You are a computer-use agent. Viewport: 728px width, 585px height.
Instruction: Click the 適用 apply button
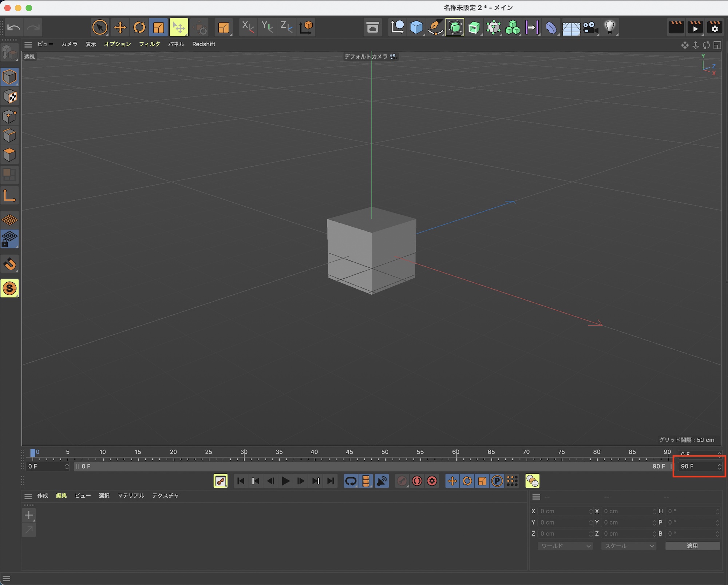pos(692,546)
